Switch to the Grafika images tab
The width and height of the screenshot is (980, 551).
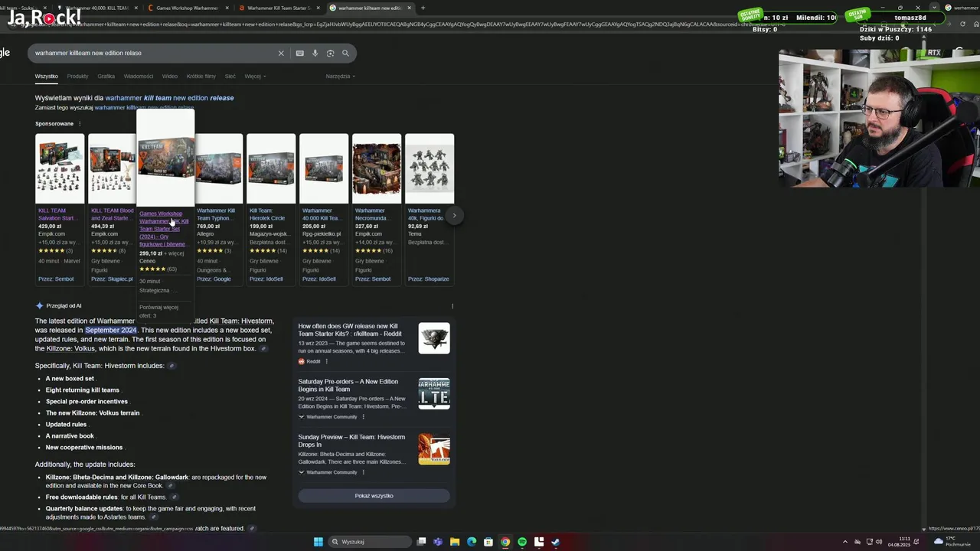click(106, 77)
